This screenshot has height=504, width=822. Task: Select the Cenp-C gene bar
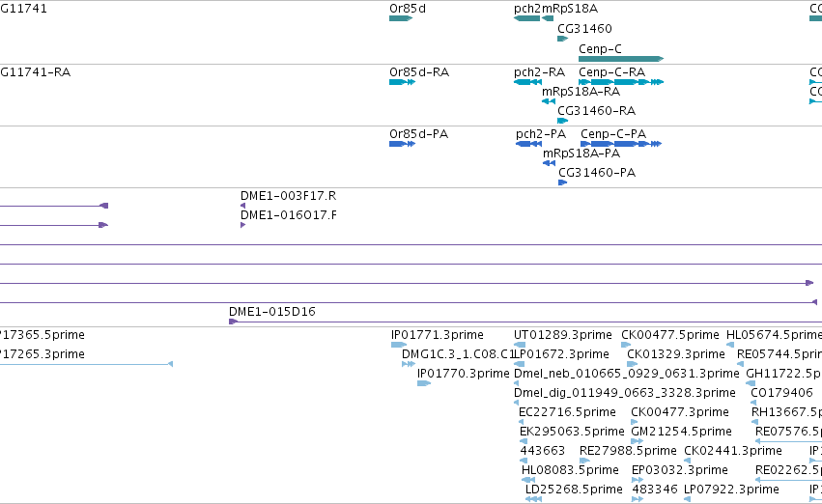point(621,59)
